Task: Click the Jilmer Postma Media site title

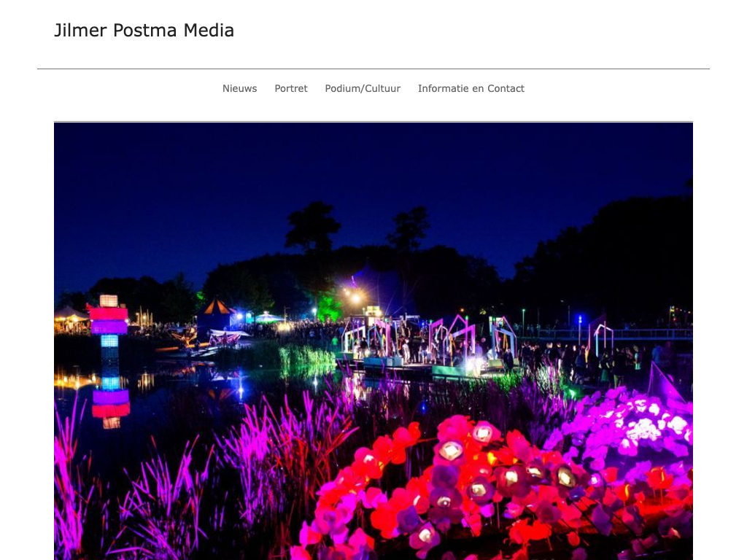Action: 144,31
